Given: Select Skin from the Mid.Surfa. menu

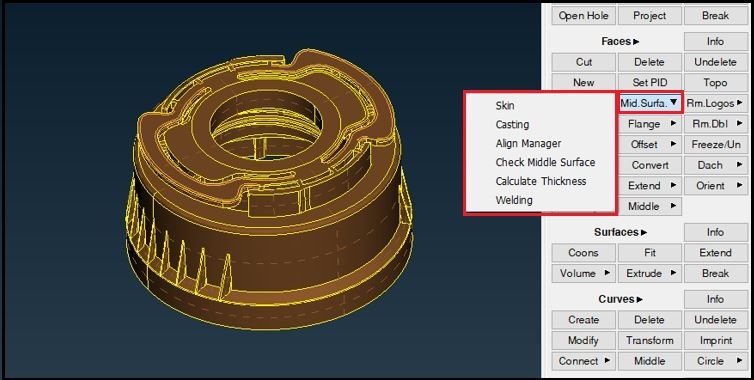Looking at the screenshot, I should [x=505, y=105].
